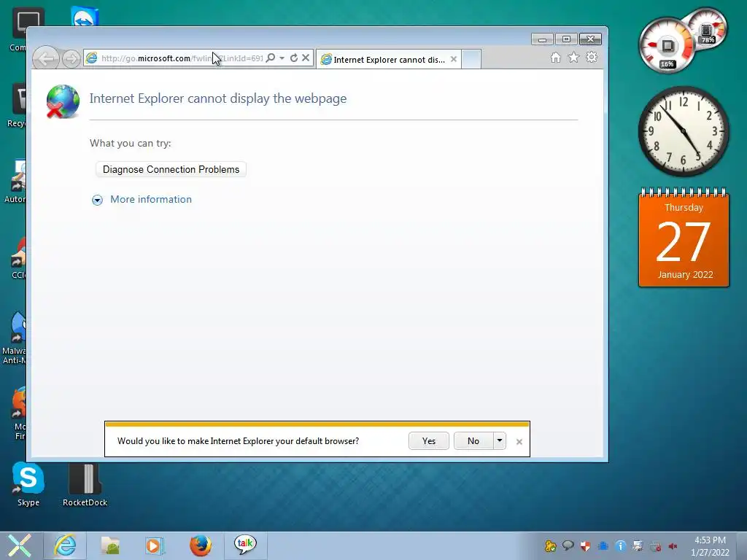This screenshot has width=747, height=560.
Task: Expand the More information arrow
Action: (97, 200)
